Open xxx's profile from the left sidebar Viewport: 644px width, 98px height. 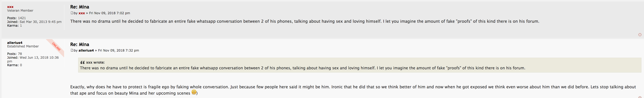(x=10, y=7)
